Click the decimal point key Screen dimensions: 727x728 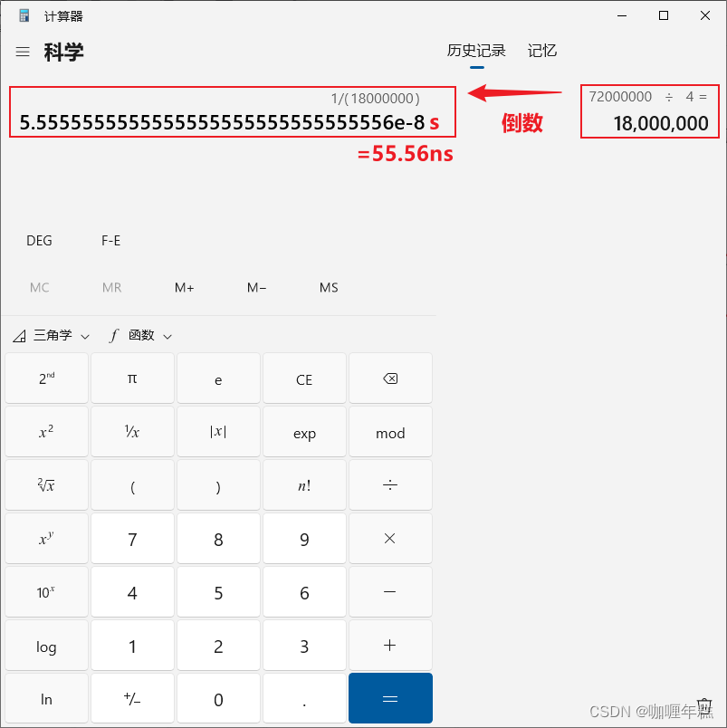point(304,698)
